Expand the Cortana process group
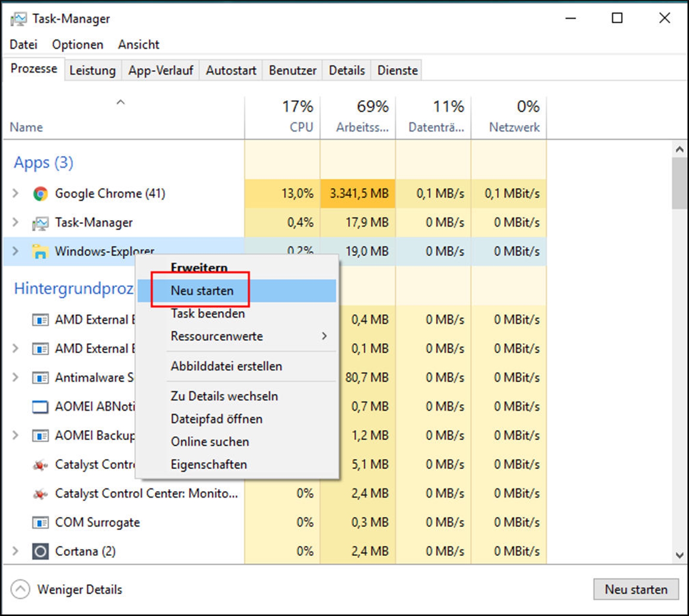 click(x=16, y=551)
